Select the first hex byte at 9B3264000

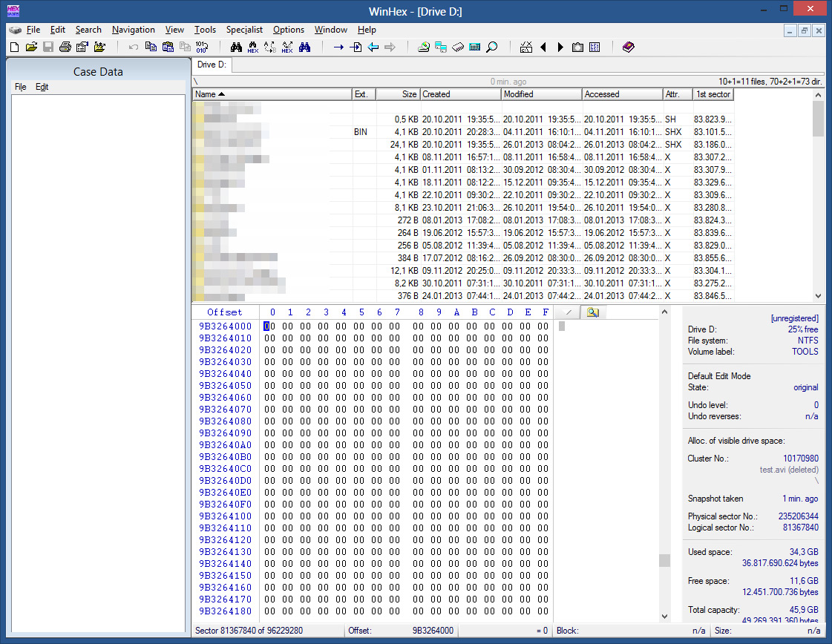269,326
